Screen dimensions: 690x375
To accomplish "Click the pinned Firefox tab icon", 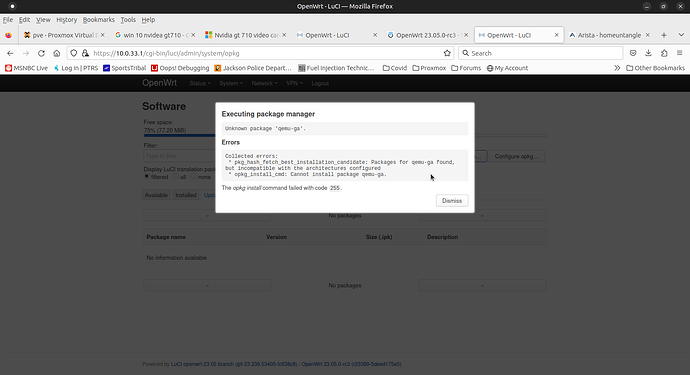I will tap(9, 35).
